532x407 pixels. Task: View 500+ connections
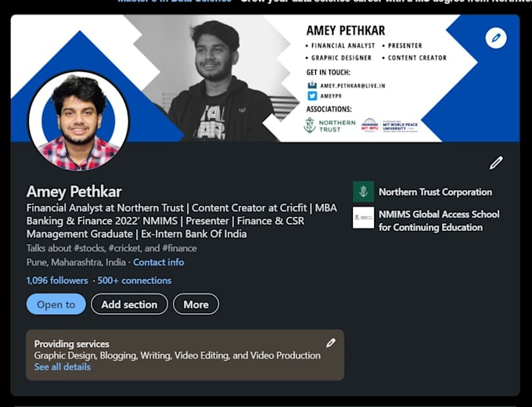point(135,280)
